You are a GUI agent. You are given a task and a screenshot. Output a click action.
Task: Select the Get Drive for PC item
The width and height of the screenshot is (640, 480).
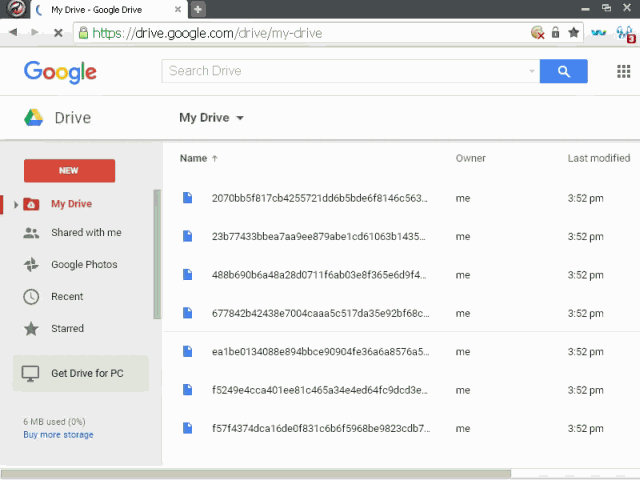click(x=81, y=373)
